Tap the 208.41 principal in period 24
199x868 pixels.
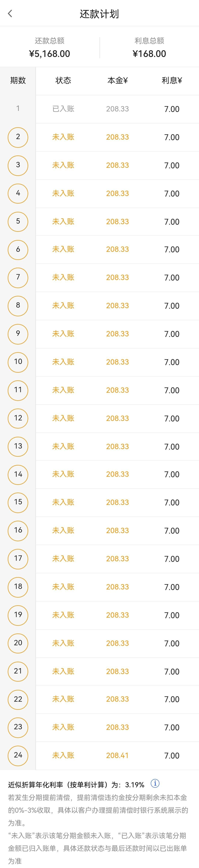pyautogui.click(x=117, y=755)
